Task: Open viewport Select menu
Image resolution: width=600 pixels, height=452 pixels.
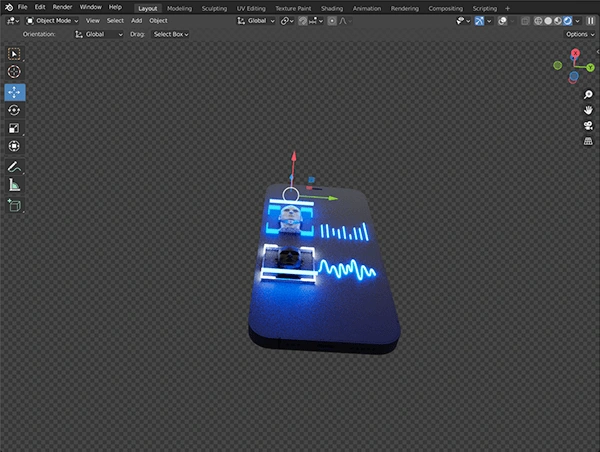Action: [115, 21]
